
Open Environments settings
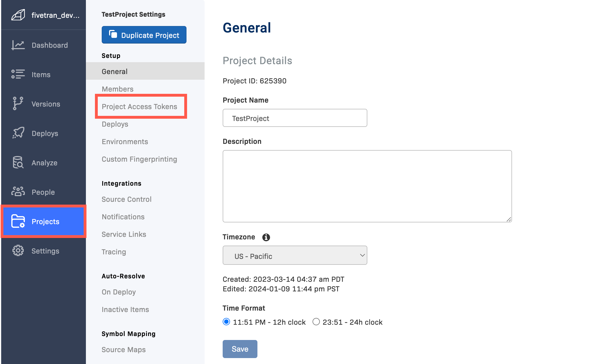tap(125, 142)
